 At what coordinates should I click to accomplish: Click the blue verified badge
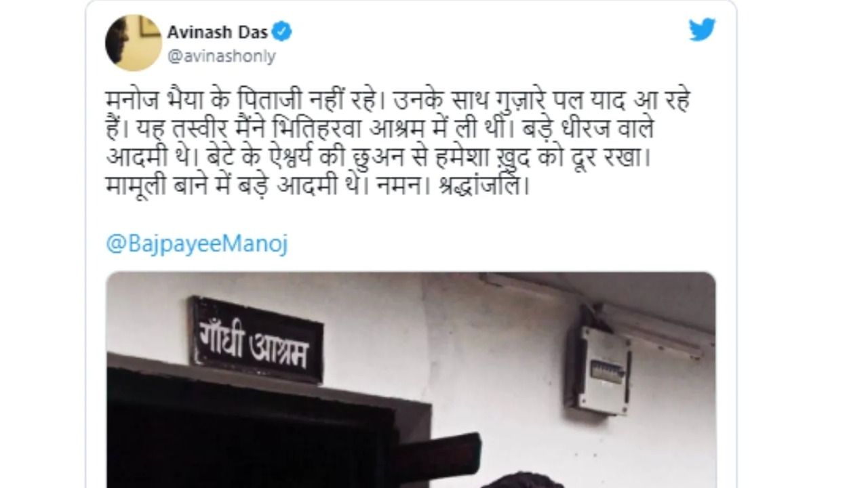point(282,31)
